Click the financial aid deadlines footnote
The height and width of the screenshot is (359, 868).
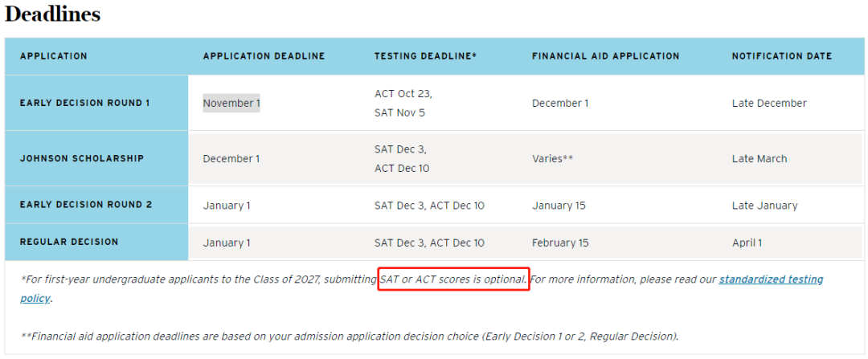coord(350,336)
